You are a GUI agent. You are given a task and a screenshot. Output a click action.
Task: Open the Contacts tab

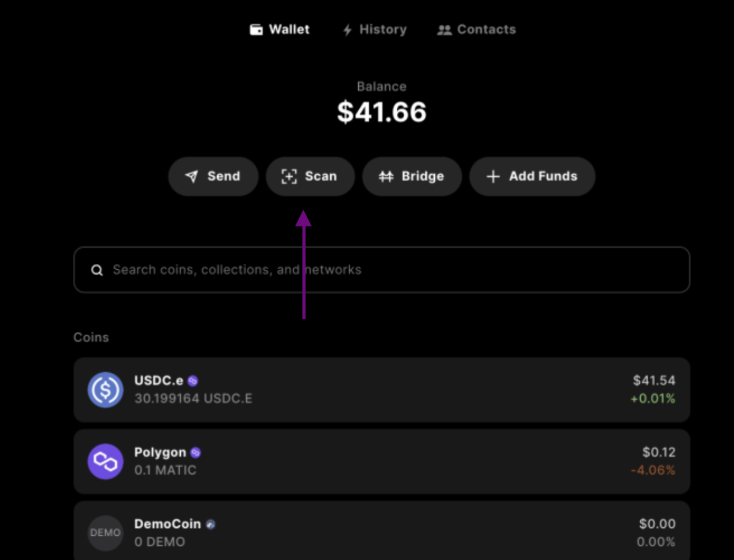click(477, 29)
